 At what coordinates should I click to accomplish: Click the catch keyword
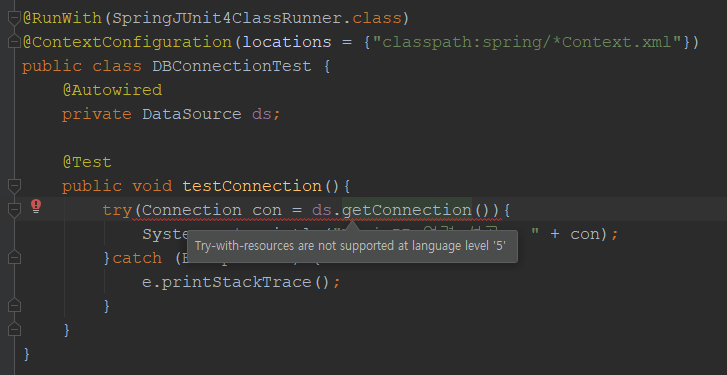[137, 258]
